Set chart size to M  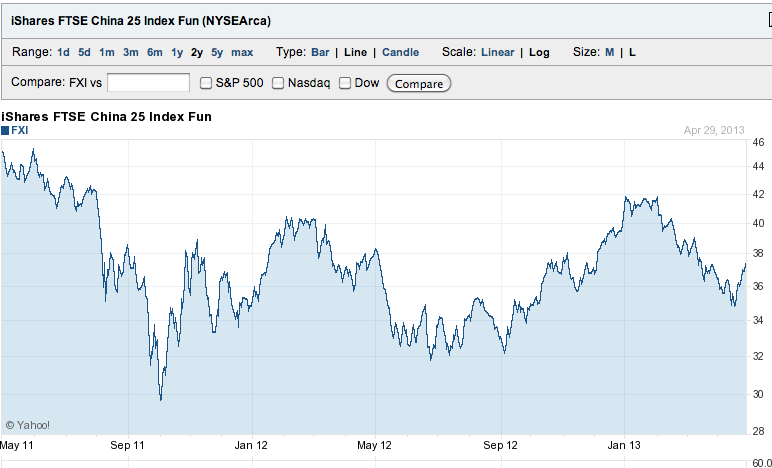point(610,52)
